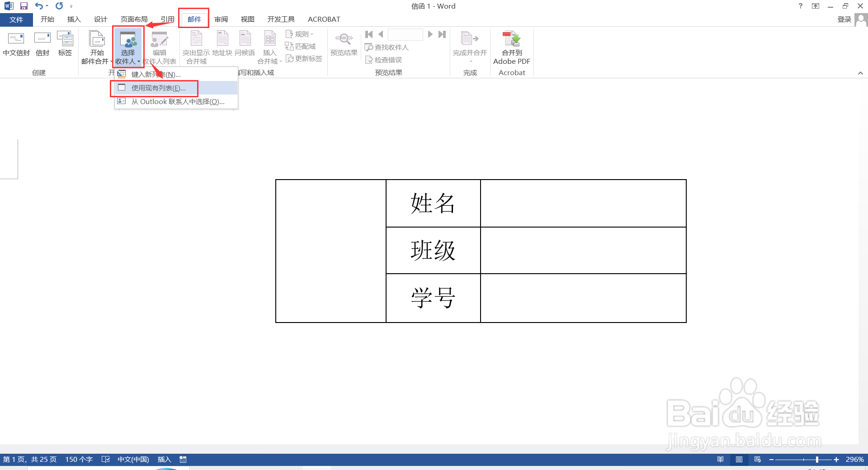This screenshot has height=470, width=868.
Task: Select the 地址块 insert icon
Action: (222, 45)
